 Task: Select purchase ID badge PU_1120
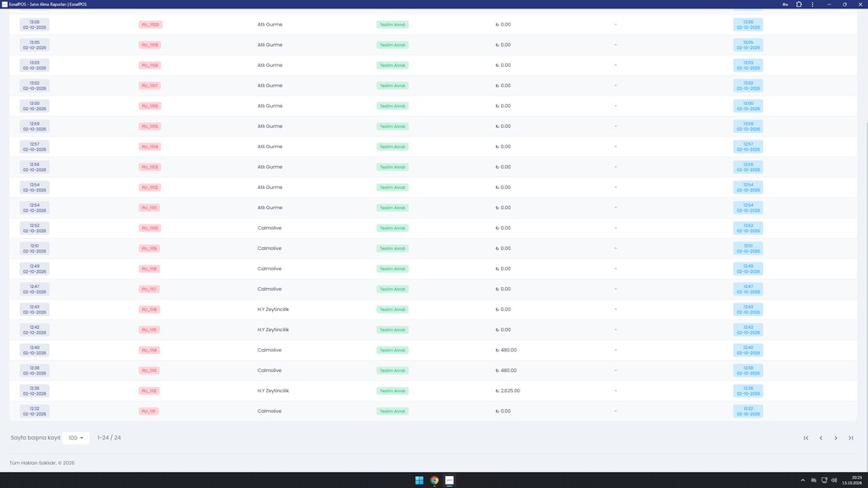point(150,25)
